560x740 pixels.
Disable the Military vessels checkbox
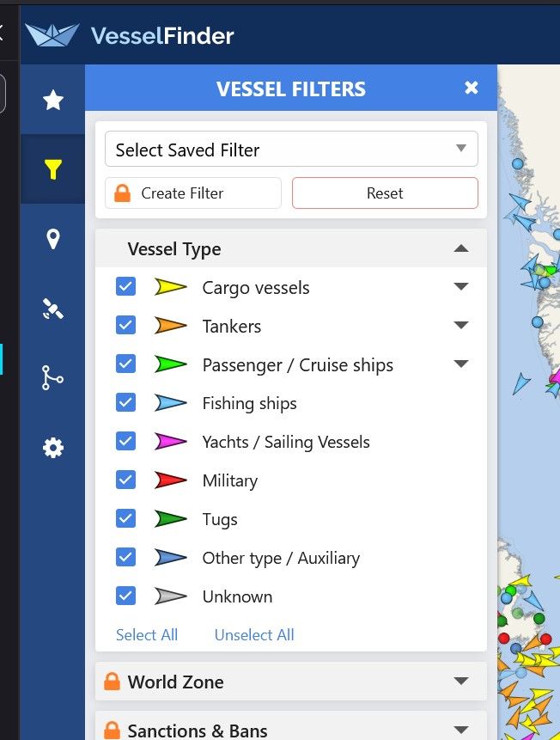pos(125,480)
